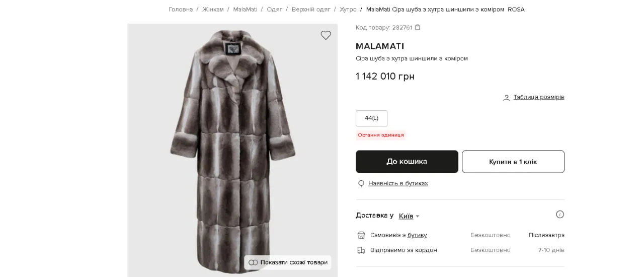Open the Київ city dropdown

tap(409, 216)
